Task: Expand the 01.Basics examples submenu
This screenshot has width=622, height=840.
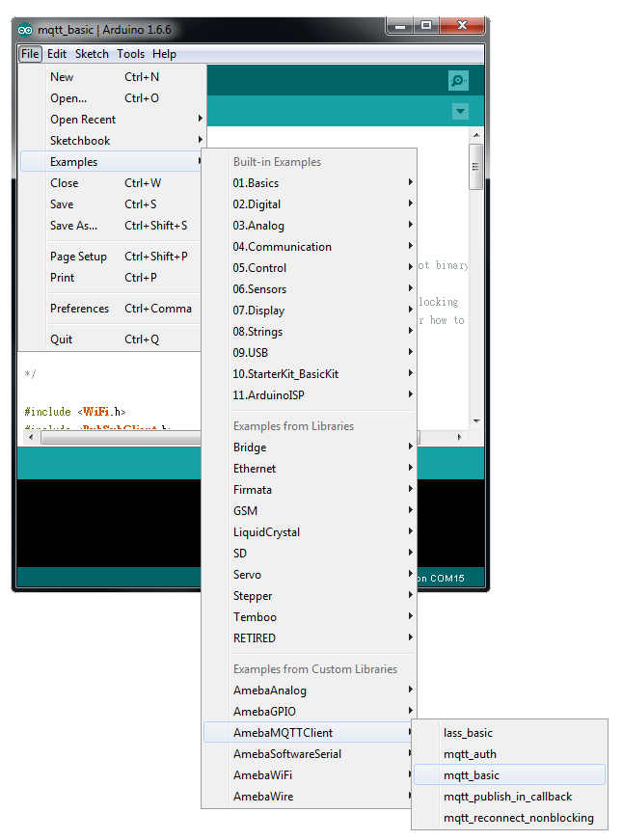Action: (x=310, y=183)
